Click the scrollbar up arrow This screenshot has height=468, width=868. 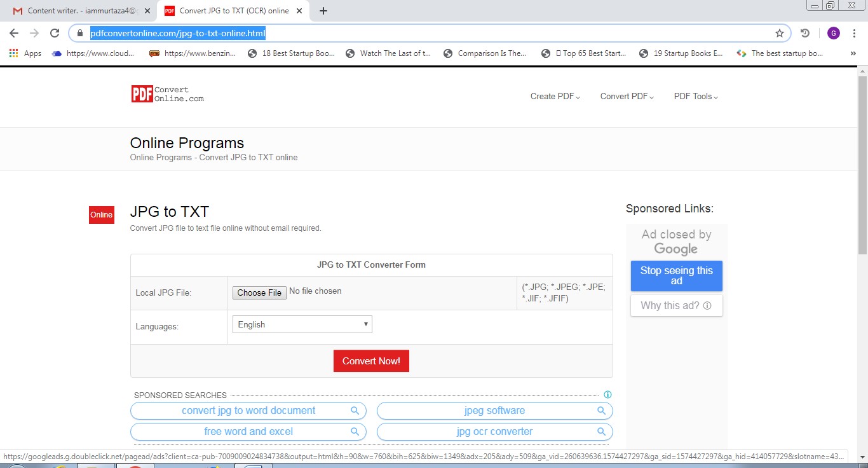(862, 71)
